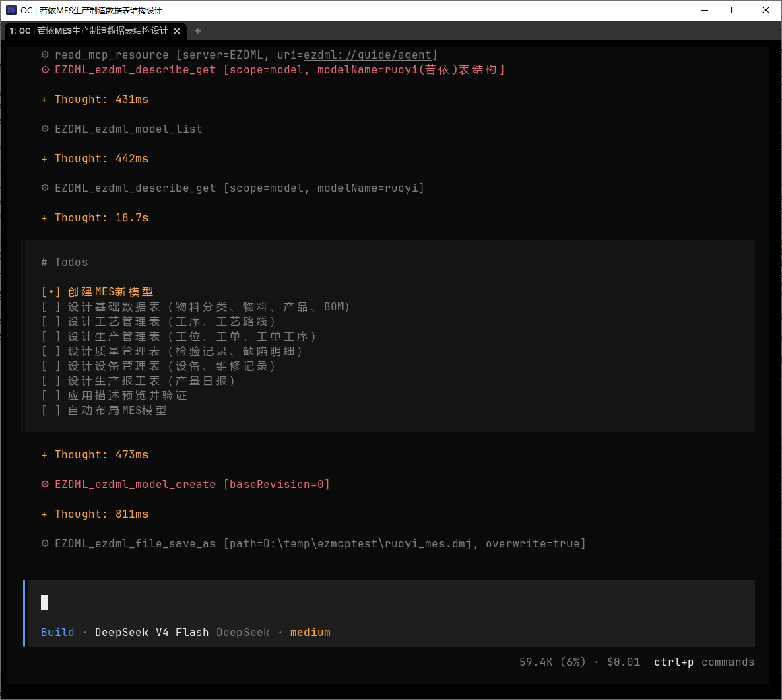Toggle the 设计基础数据表 todo checkbox
Image resolution: width=782 pixels, height=700 pixels.
point(51,307)
